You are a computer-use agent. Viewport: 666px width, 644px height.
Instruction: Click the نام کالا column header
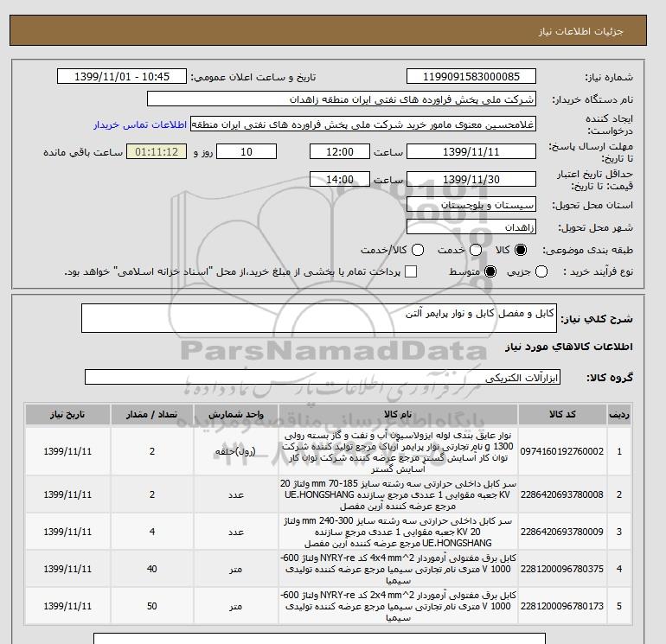(398, 414)
